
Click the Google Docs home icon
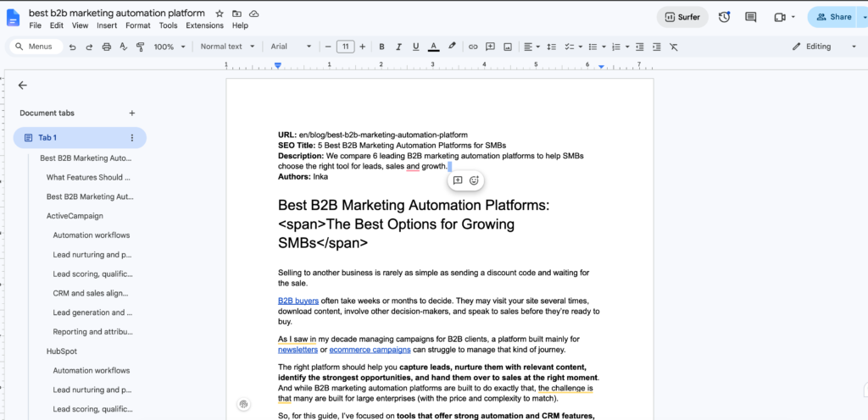pos(13,18)
